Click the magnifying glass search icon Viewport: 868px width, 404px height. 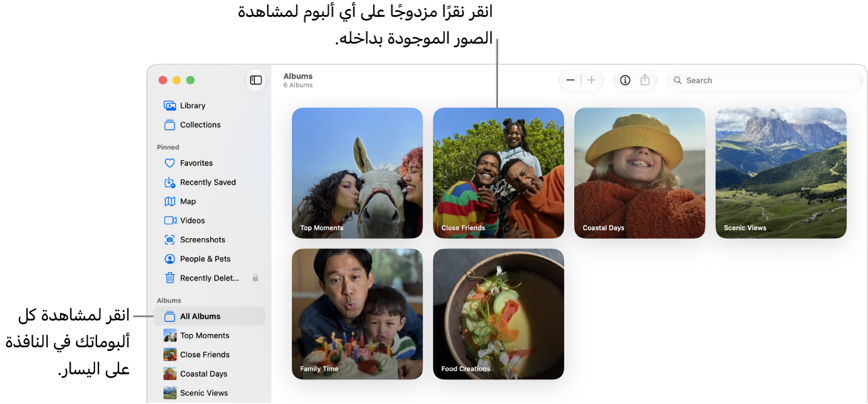click(678, 81)
